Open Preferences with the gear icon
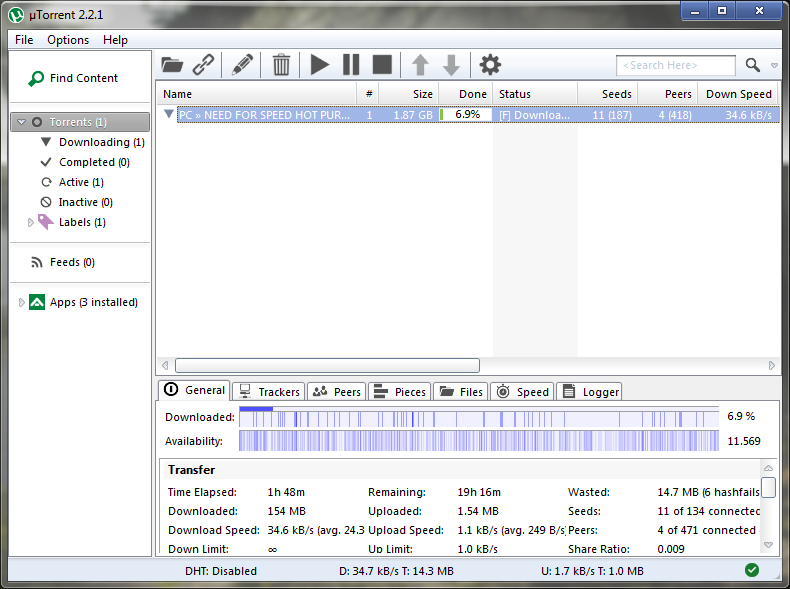The height and width of the screenshot is (589, 790). tap(490, 65)
